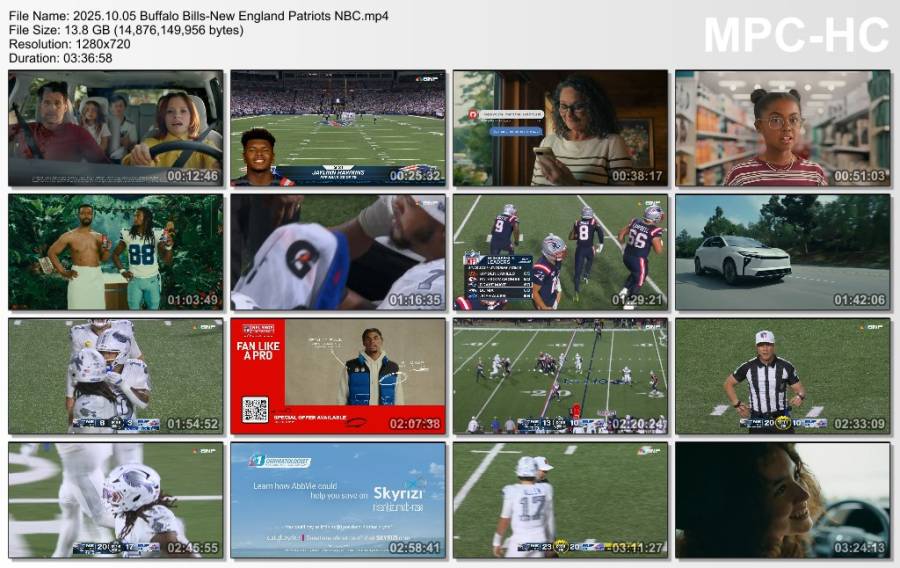The height and width of the screenshot is (568, 900).
Task: Open the wide field play thumbnail at 02:20:24
Action: point(560,375)
